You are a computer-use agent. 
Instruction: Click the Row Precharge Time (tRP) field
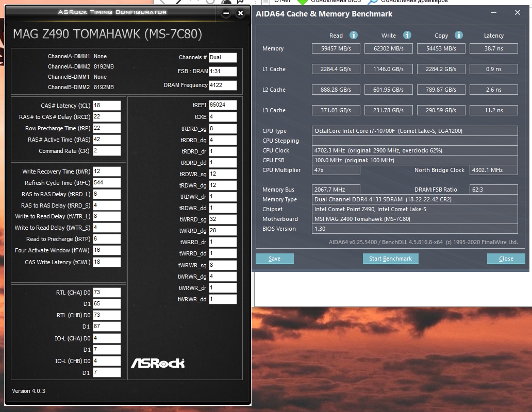click(x=107, y=128)
